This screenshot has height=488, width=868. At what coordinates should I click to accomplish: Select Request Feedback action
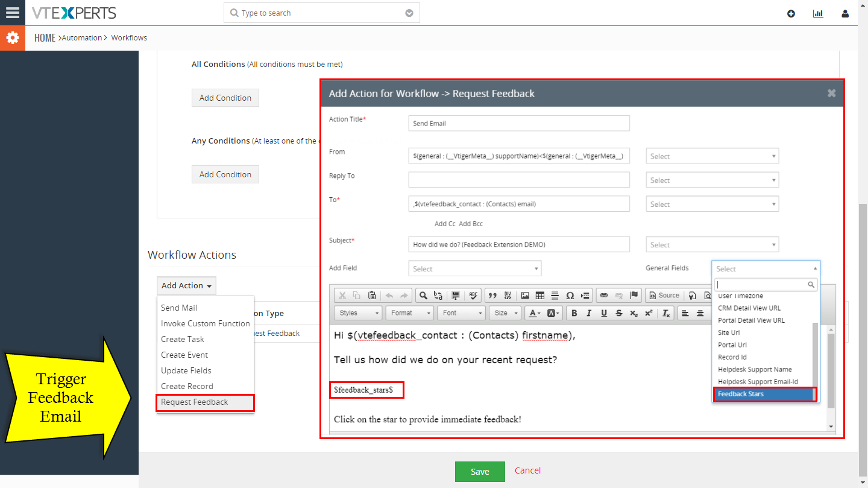[205, 402]
